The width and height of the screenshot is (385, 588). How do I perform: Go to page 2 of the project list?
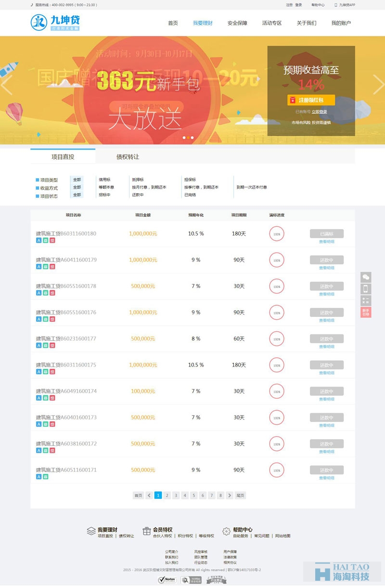tap(167, 495)
